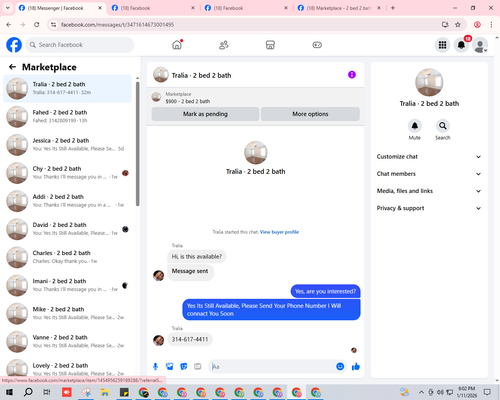Search in conversation using magnifier icon
Viewport: 500px width, 400px height.
(x=443, y=126)
